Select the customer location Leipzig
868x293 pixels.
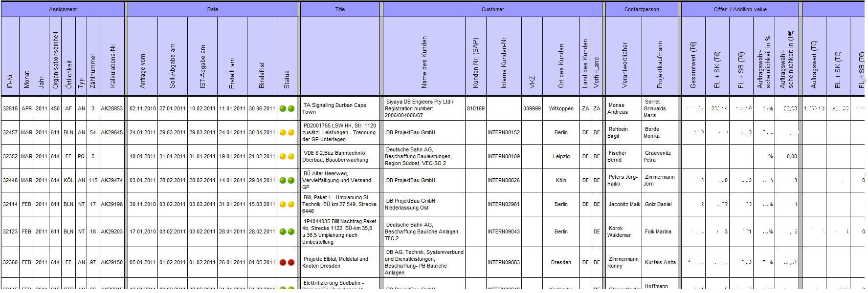point(561,156)
